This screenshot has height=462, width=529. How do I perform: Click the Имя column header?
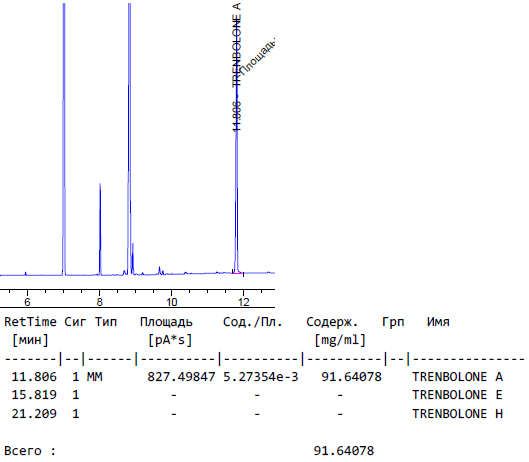(438, 322)
